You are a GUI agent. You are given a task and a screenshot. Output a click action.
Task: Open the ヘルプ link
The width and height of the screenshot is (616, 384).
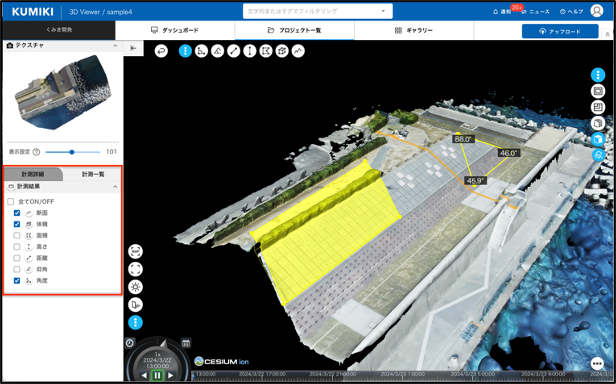[571, 12]
